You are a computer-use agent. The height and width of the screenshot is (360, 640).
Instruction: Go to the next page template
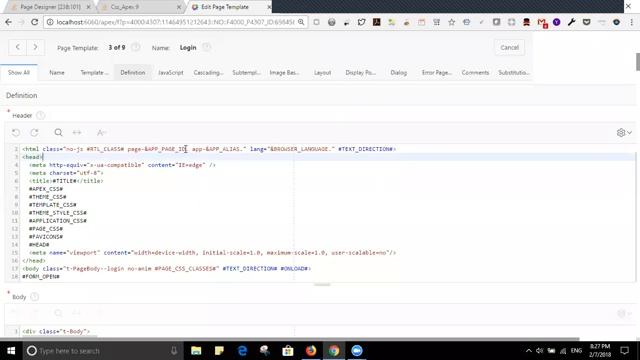36,47
